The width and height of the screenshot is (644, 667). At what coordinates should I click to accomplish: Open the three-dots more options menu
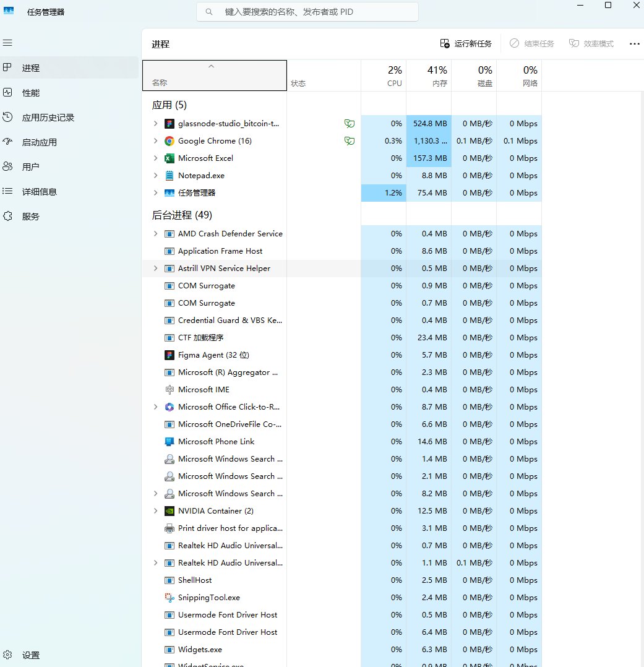(634, 44)
